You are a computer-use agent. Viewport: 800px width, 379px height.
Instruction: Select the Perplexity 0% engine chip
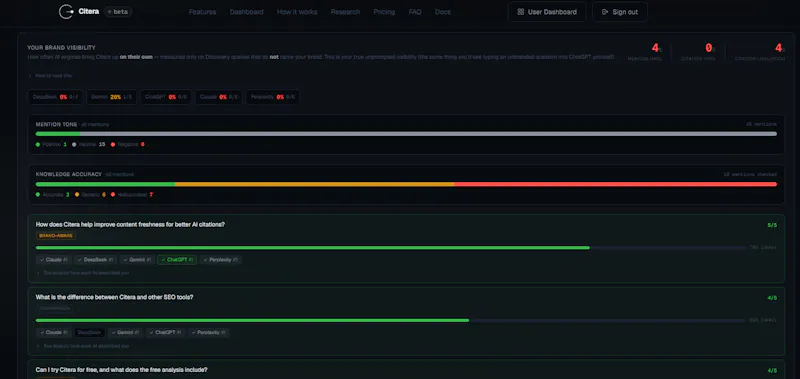272,97
